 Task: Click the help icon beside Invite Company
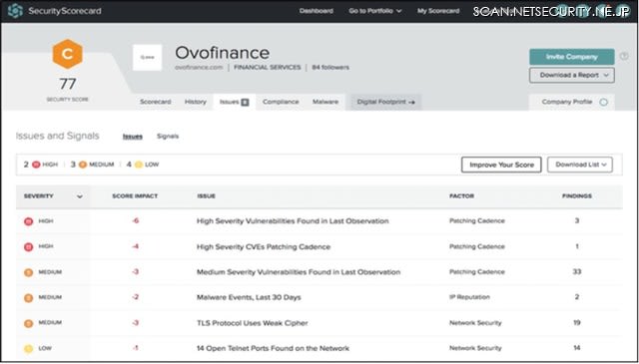click(x=624, y=57)
